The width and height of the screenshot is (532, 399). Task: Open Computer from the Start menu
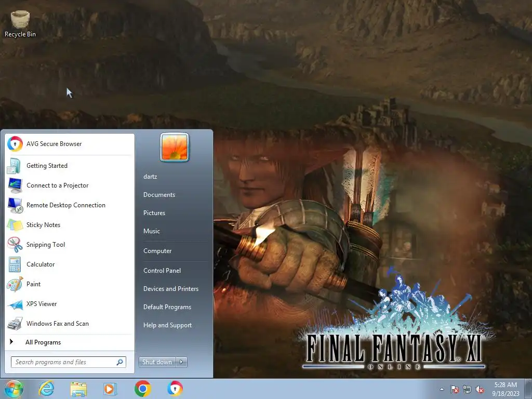click(157, 251)
